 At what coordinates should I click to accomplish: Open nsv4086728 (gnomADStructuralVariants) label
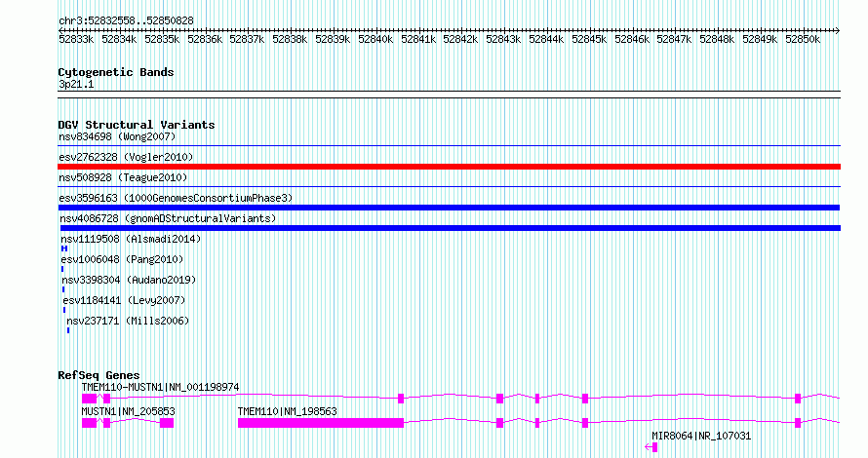168,218
